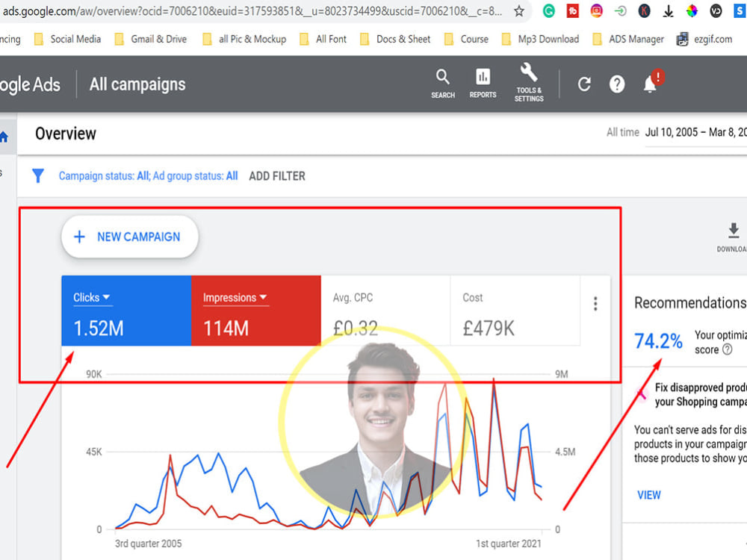Open the Impressions metric dropdown
This screenshot has height=560, width=747.
tap(235, 298)
